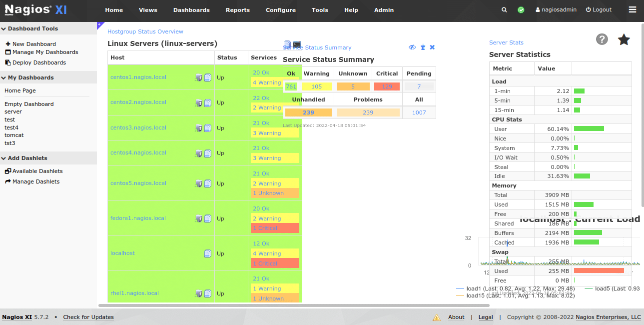This screenshot has height=325, width=644.
Task: Click the Hostgroup Status Overview title link
Action: point(145,31)
